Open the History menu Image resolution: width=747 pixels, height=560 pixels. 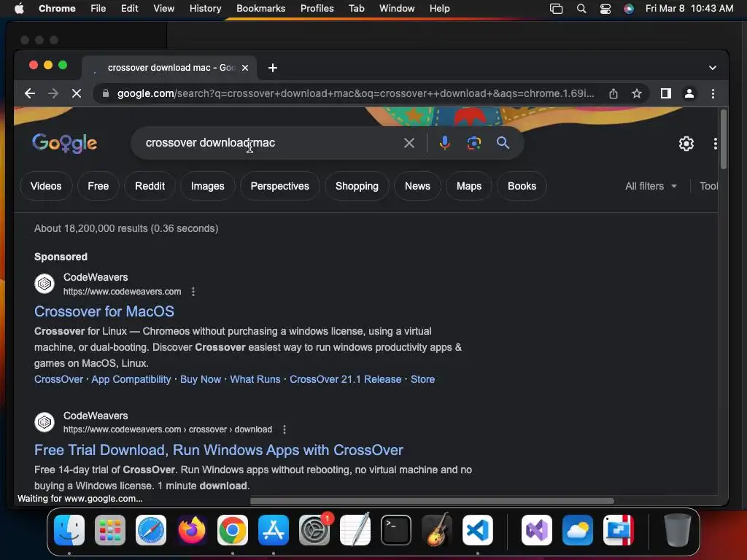[x=205, y=8]
